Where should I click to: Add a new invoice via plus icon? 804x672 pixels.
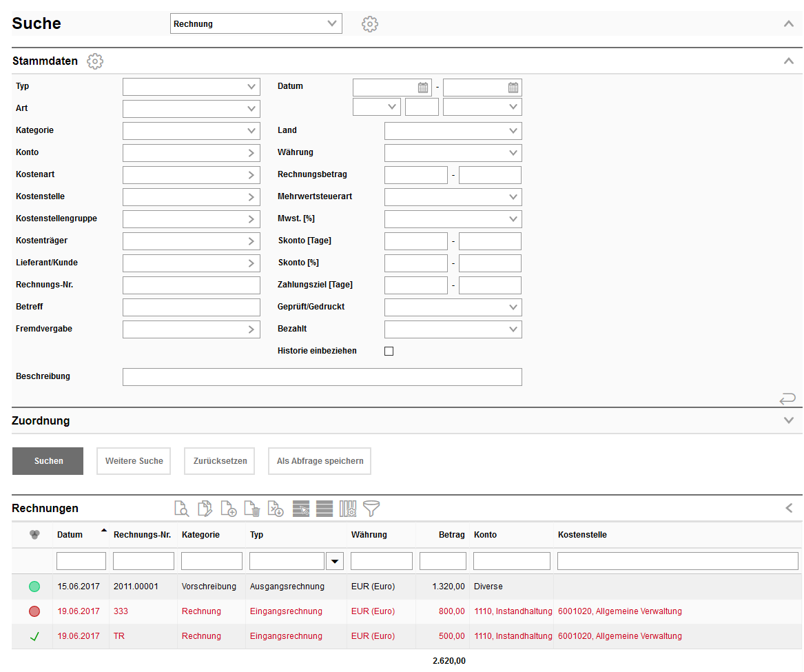(x=228, y=509)
